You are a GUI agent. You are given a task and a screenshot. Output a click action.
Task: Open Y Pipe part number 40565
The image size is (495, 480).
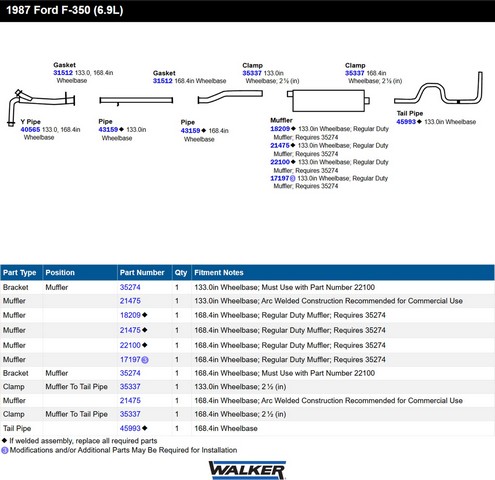30,130
